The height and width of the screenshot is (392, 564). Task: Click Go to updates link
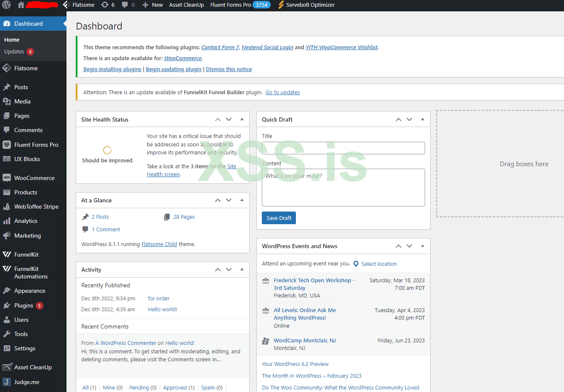(282, 93)
